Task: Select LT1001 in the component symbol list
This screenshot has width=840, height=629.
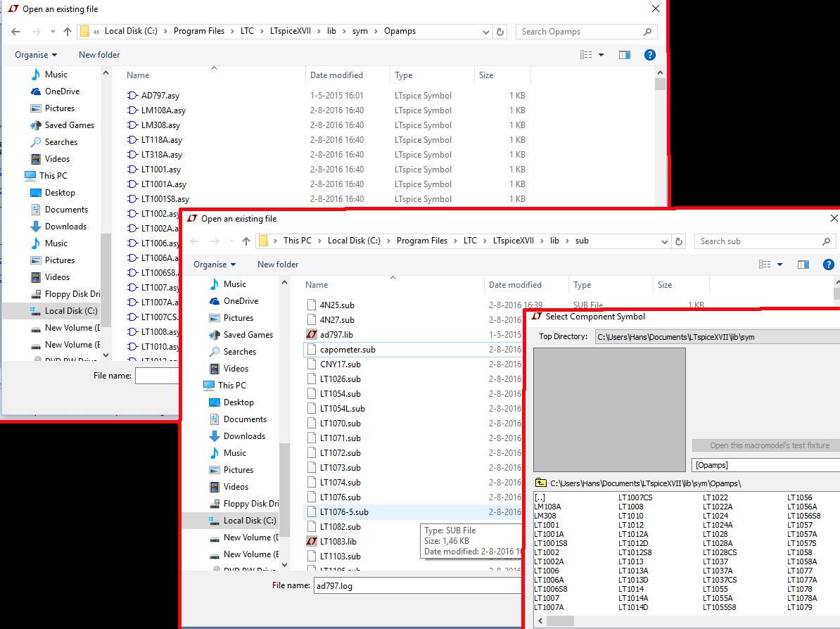Action: coord(547,525)
